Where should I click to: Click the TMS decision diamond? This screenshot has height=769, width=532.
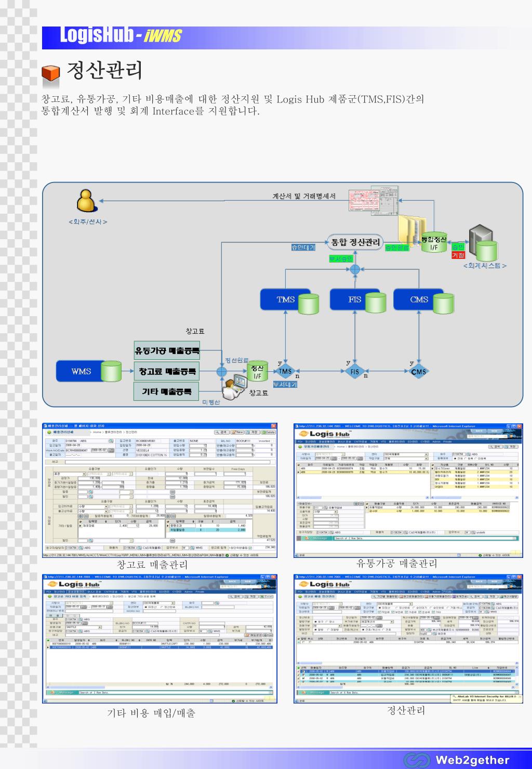(285, 371)
